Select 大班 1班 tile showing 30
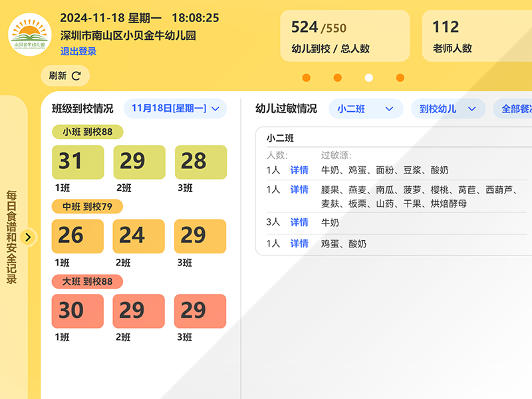The width and height of the screenshot is (532, 399). tap(78, 311)
